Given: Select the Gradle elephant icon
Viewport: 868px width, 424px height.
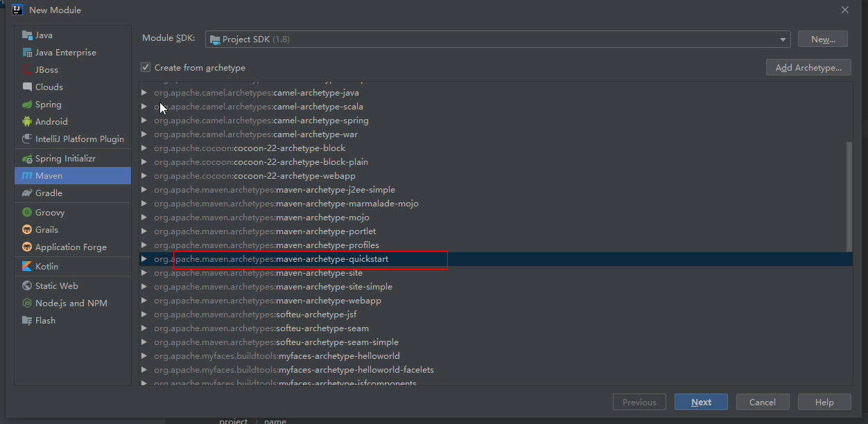Looking at the screenshot, I should click(x=27, y=193).
